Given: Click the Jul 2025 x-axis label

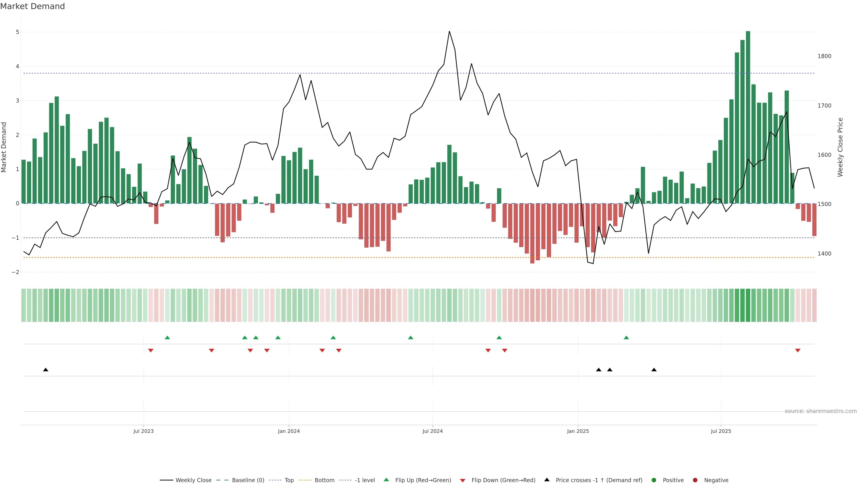Looking at the screenshot, I should tap(721, 431).
